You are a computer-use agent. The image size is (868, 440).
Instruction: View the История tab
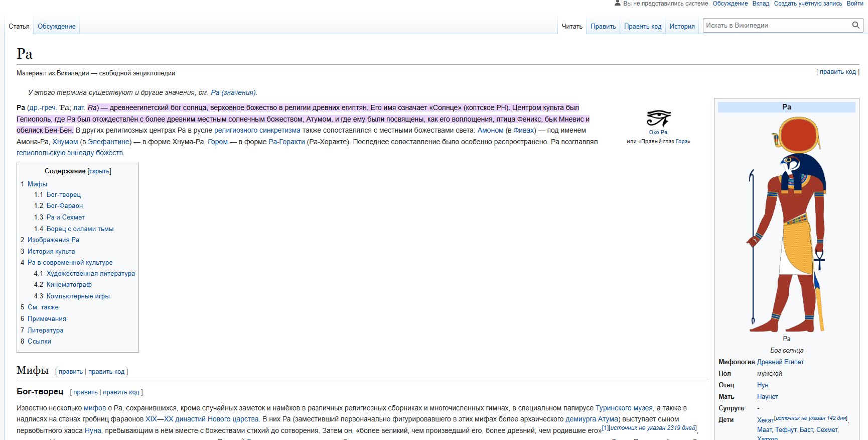coord(682,27)
